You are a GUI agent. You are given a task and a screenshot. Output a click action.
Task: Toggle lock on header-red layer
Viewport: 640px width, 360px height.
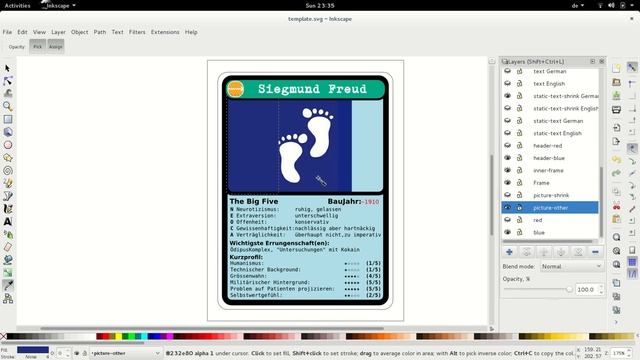(x=520, y=145)
